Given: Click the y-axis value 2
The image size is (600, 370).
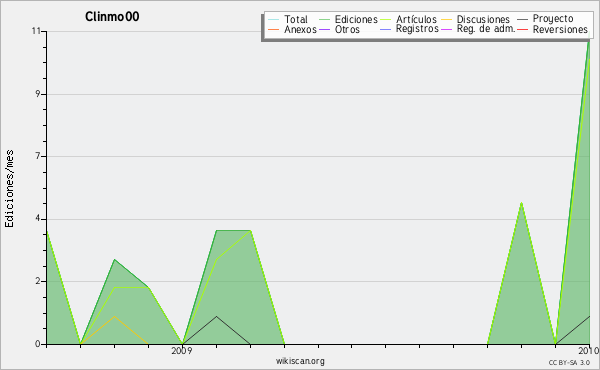Looking at the screenshot, I should tap(38, 281).
